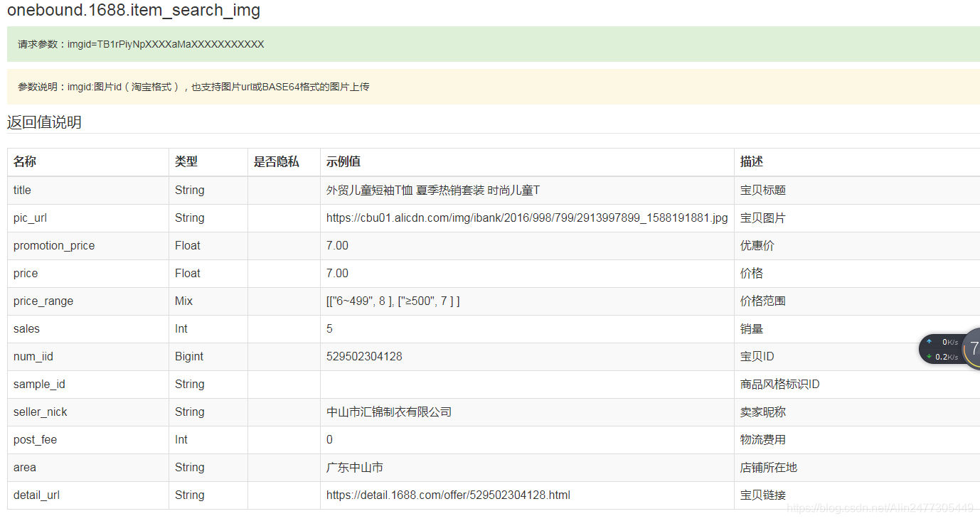The image size is (980, 521).
Task: Click the 示例值 column header
Action: [x=343, y=162]
